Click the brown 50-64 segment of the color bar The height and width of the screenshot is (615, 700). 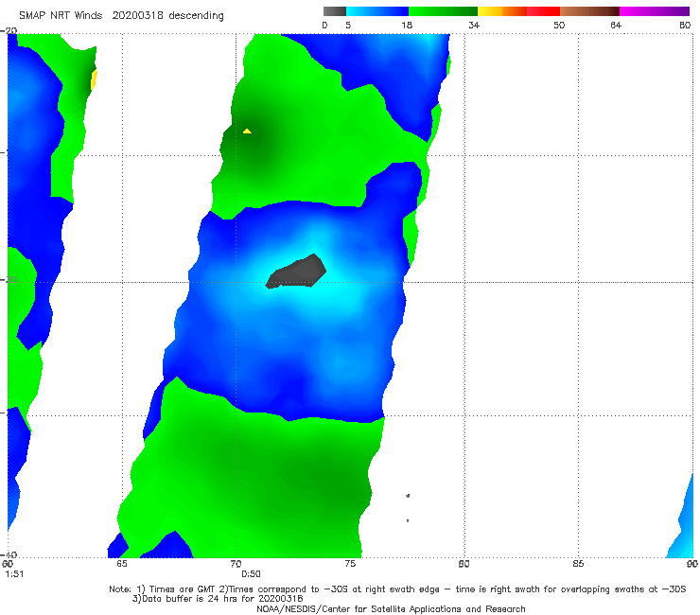pos(589,11)
